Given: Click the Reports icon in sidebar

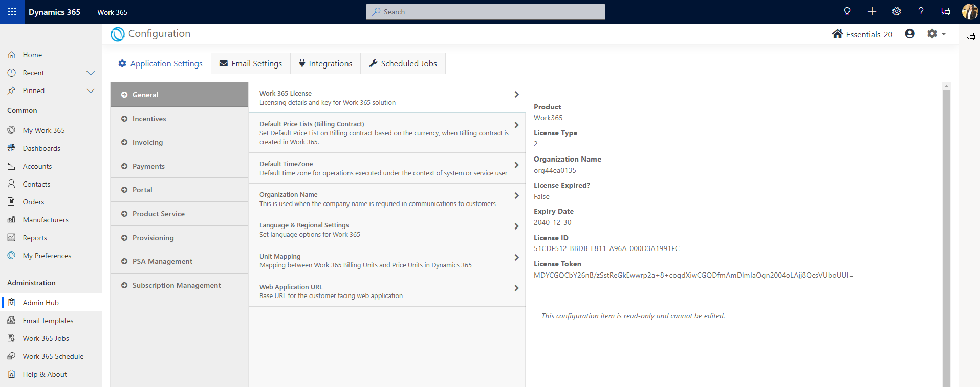Looking at the screenshot, I should (11, 238).
